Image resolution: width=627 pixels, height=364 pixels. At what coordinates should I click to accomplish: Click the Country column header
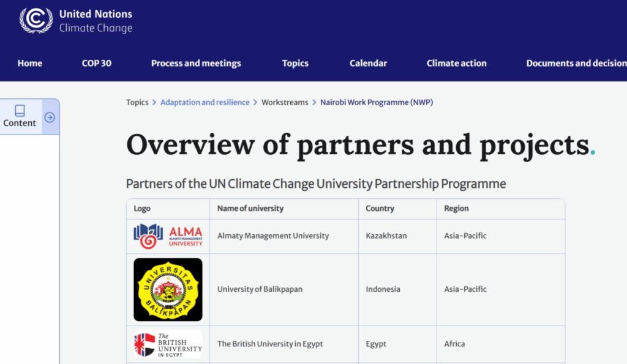coord(380,209)
